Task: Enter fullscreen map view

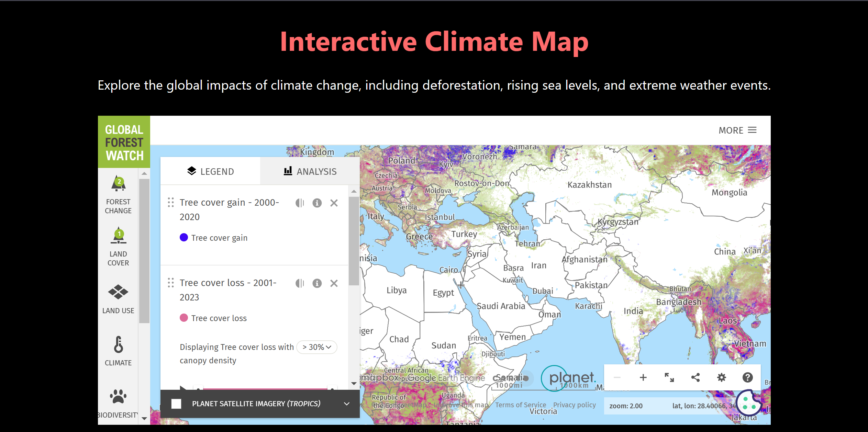Action: (x=669, y=378)
